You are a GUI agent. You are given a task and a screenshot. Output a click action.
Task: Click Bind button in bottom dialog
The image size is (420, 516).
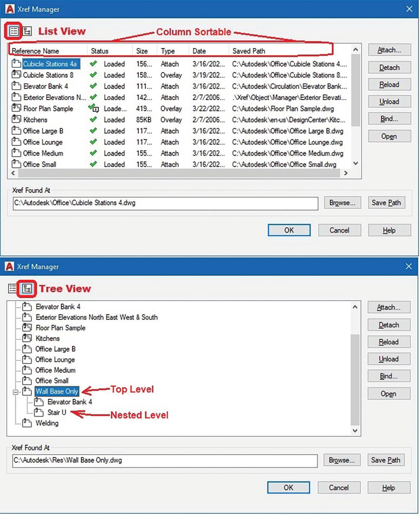point(388,376)
